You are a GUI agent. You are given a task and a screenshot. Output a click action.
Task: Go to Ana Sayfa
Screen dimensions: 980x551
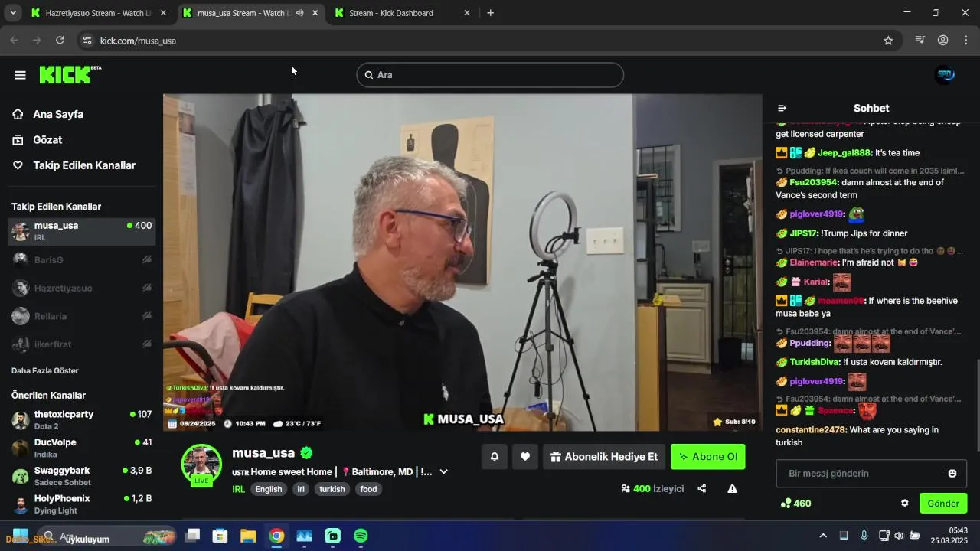58,114
